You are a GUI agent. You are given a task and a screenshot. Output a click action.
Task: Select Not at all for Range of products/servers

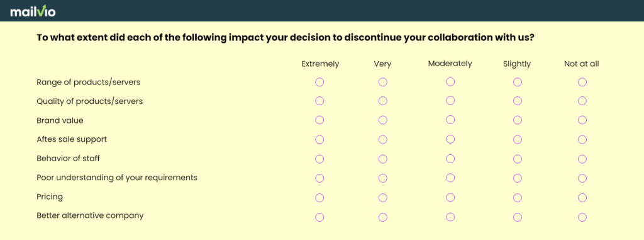click(582, 82)
